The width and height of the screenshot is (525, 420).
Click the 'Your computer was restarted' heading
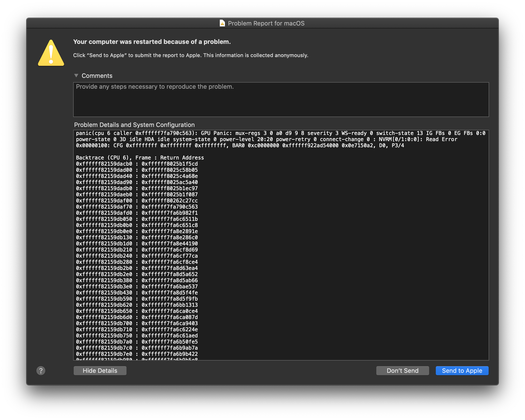pyautogui.click(x=152, y=42)
